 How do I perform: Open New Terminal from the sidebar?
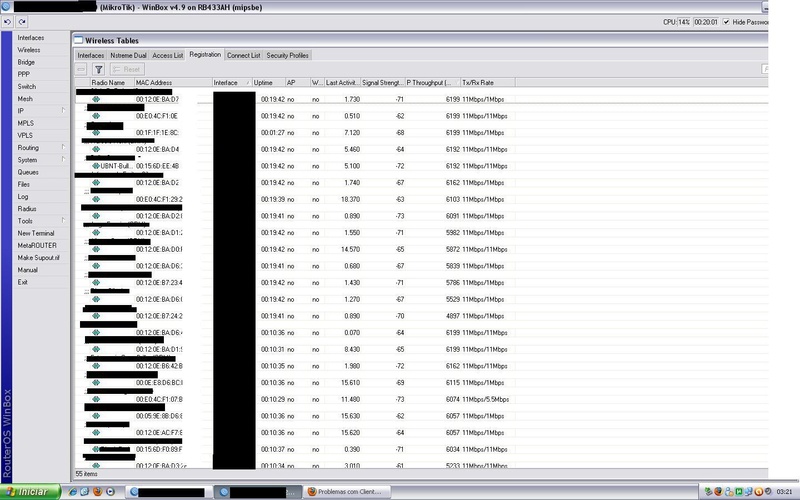(x=36, y=233)
